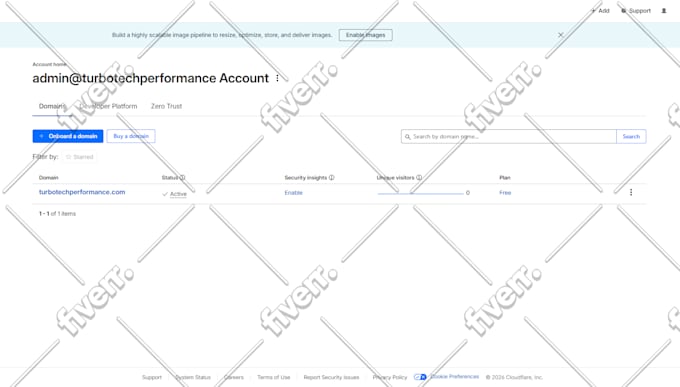Open the Free plan link

tap(505, 193)
